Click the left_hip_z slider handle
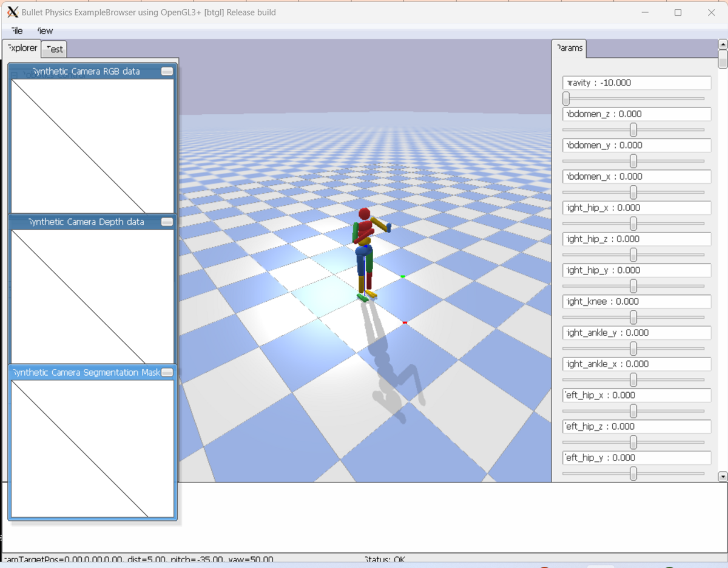This screenshot has height=568, width=728. pyautogui.click(x=633, y=442)
